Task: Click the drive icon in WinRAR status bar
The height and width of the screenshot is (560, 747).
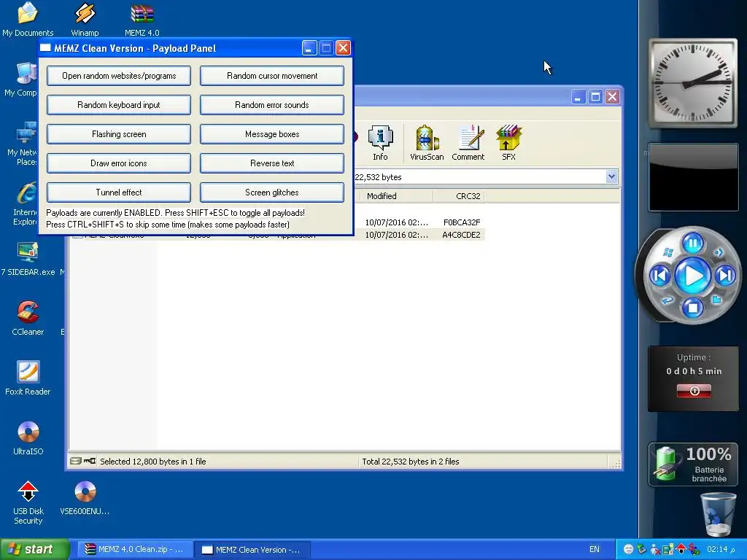Action: pos(75,461)
